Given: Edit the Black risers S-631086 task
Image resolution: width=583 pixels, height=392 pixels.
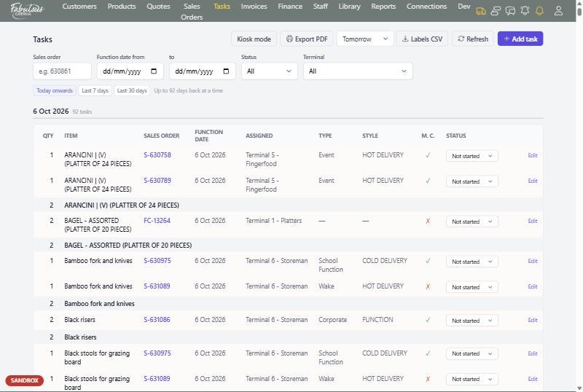Looking at the screenshot, I should click(x=533, y=320).
